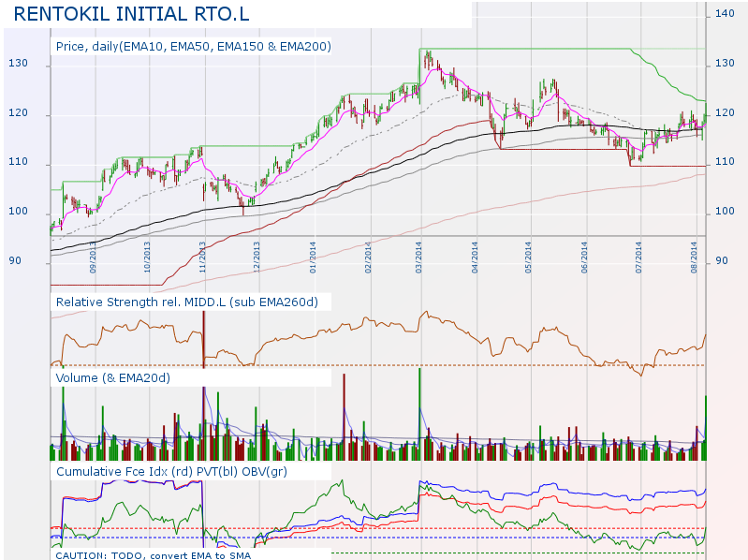The width and height of the screenshot is (748, 560).
Task: Click the 'Relative Strength rel. MIDD.L (sub EMA260d)' label
Action: (187, 302)
